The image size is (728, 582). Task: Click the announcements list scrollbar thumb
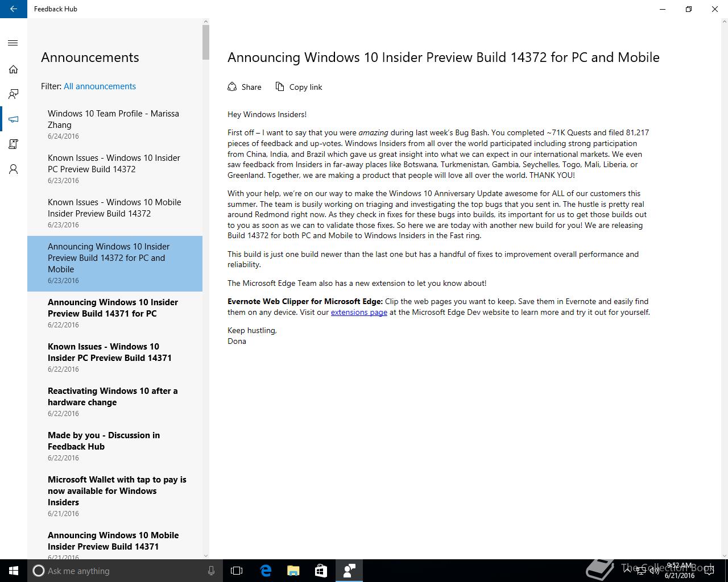tap(206, 42)
